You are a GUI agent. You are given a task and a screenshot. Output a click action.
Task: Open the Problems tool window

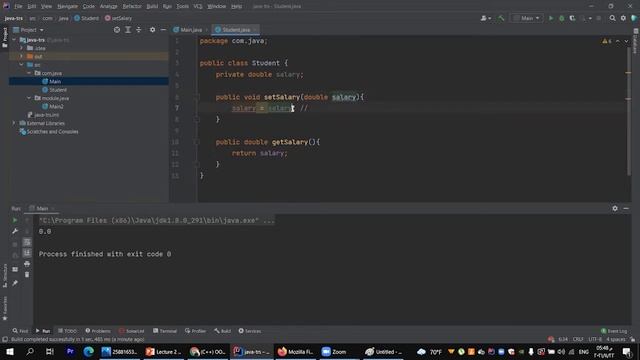(98, 331)
